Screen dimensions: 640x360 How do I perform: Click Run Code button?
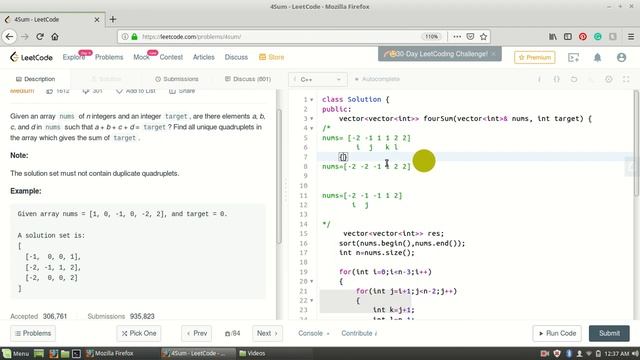coord(557,333)
